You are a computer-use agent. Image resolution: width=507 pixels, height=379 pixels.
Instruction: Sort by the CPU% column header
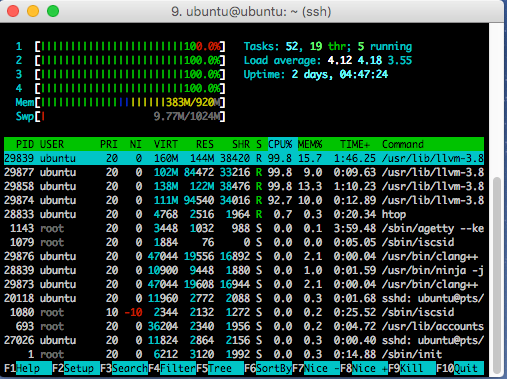point(280,144)
